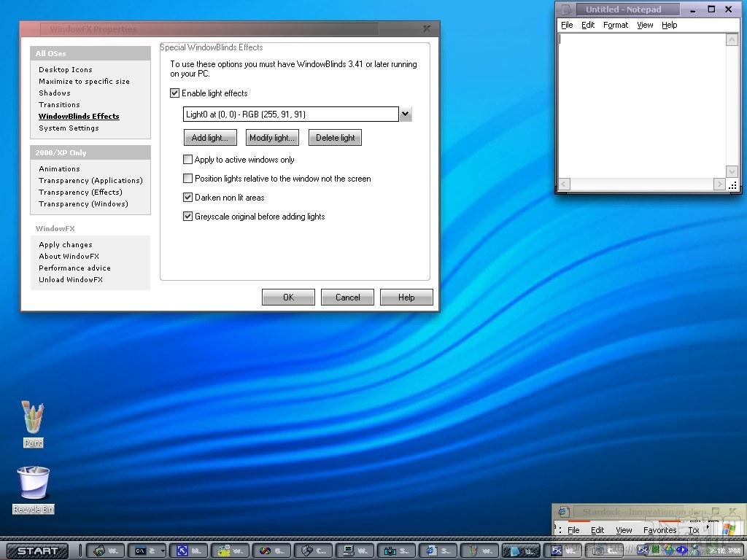Open Notepad Help menu
Screen dimensions: 747x560
click(670, 26)
